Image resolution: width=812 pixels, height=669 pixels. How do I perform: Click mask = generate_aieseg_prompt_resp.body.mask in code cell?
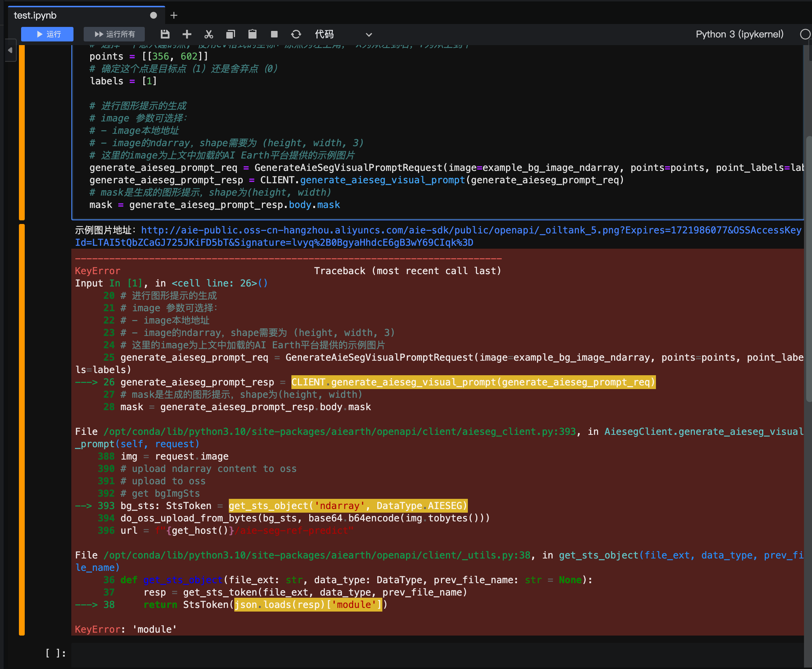point(215,205)
